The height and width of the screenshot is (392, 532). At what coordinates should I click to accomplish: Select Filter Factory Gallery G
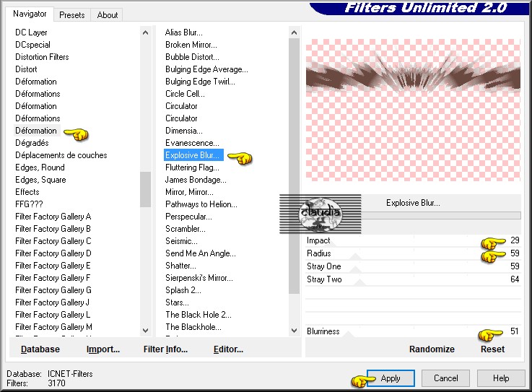click(x=53, y=290)
